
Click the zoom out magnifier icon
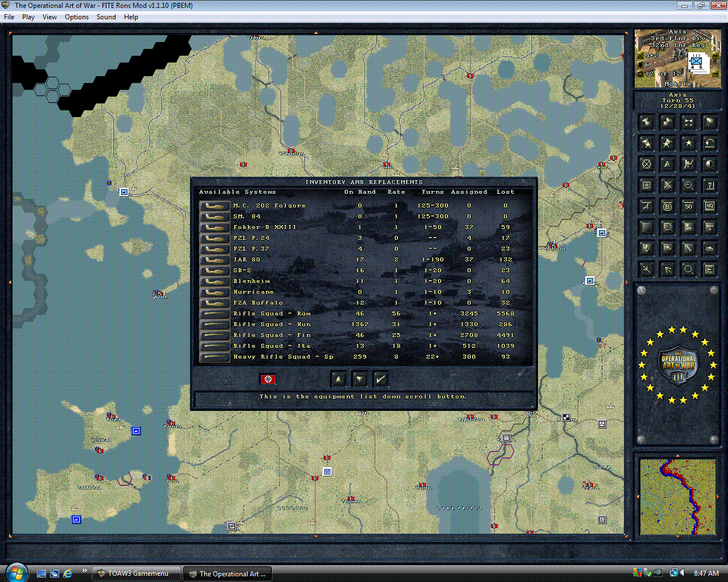coord(689,185)
